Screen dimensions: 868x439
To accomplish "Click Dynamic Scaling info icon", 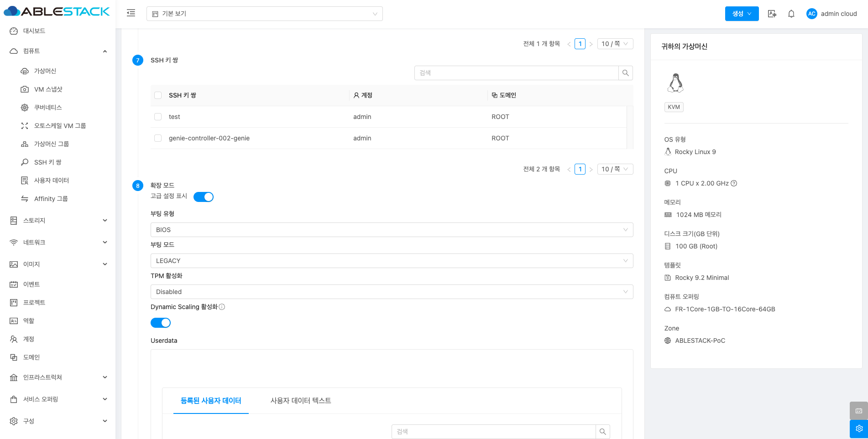I will point(222,307).
